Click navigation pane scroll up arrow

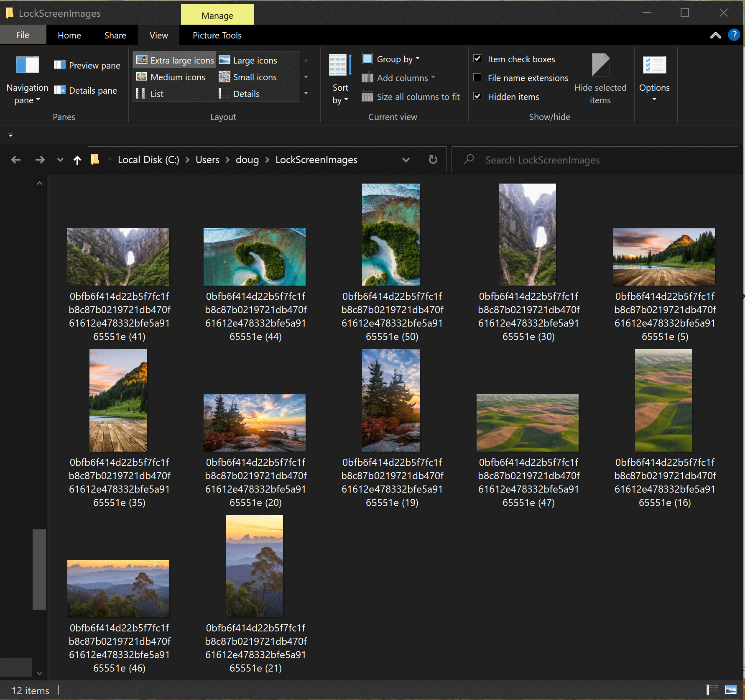pyautogui.click(x=39, y=183)
